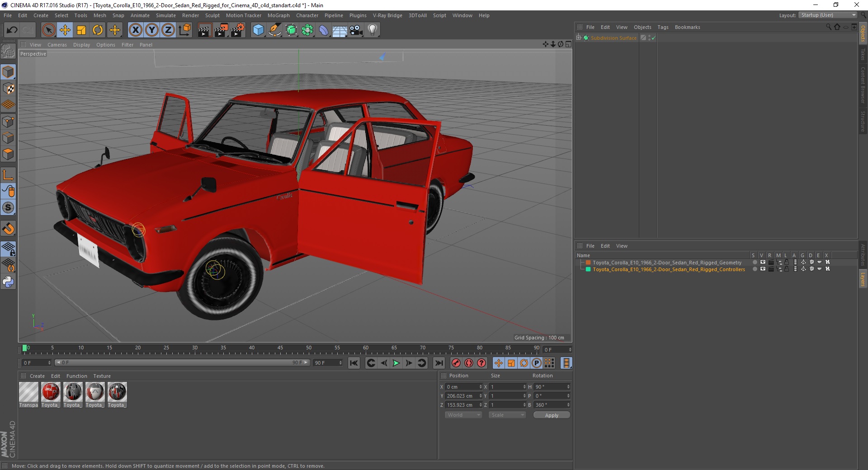This screenshot has width=868, height=470.
Task: Go to start of animation
Action: [354, 363]
